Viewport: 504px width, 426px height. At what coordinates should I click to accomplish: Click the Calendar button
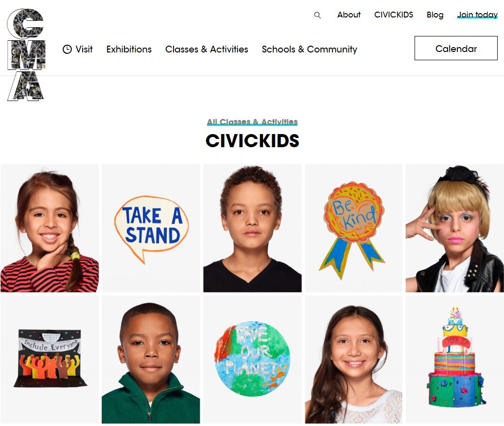(x=456, y=48)
